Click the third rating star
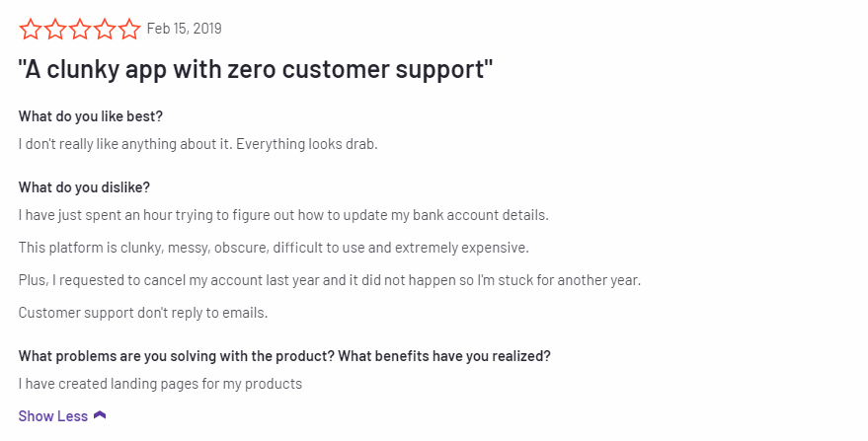 pyautogui.click(x=80, y=29)
